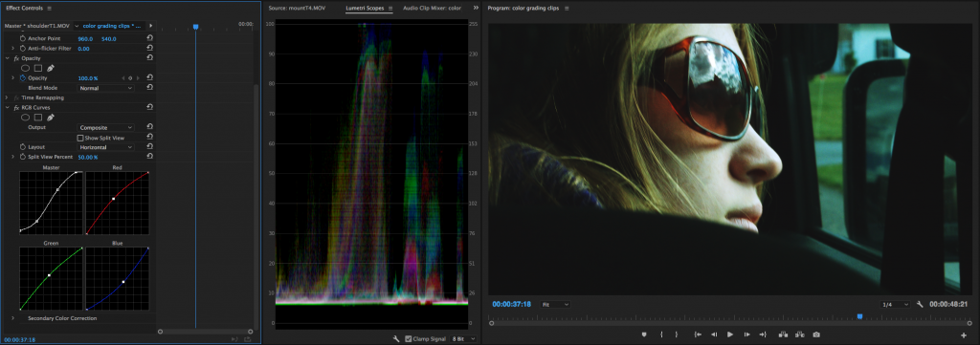980x345 pixels.
Task: Reset the RGB Curves effect
Action: (150, 107)
